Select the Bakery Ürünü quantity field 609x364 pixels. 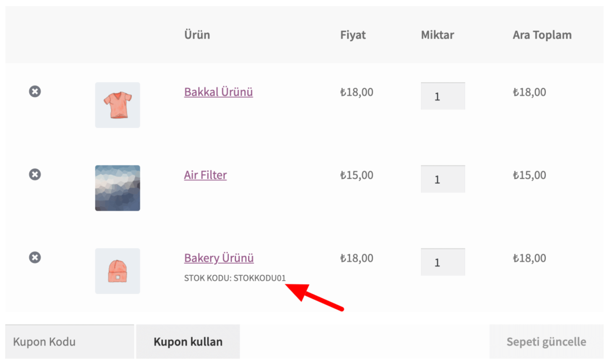pyautogui.click(x=442, y=262)
